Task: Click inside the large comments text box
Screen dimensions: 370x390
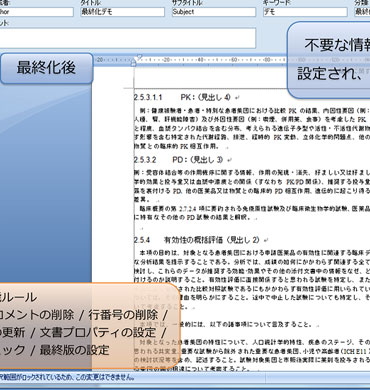Action: click(128, 38)
